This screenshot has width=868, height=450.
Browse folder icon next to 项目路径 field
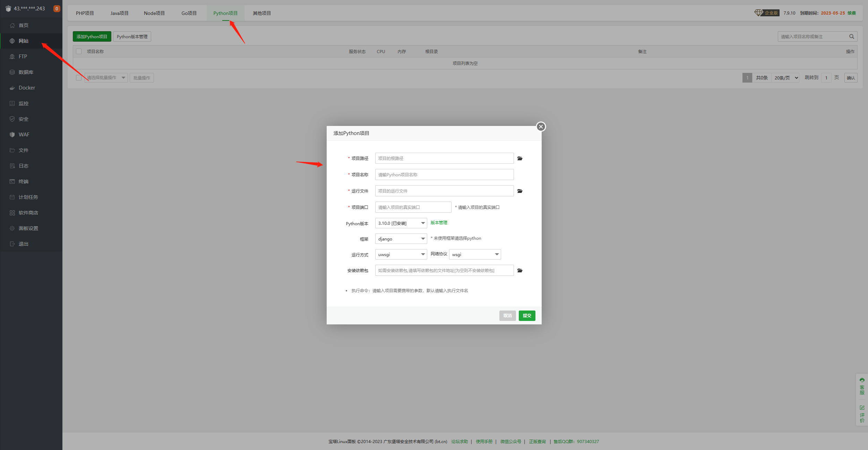(520, 159)
